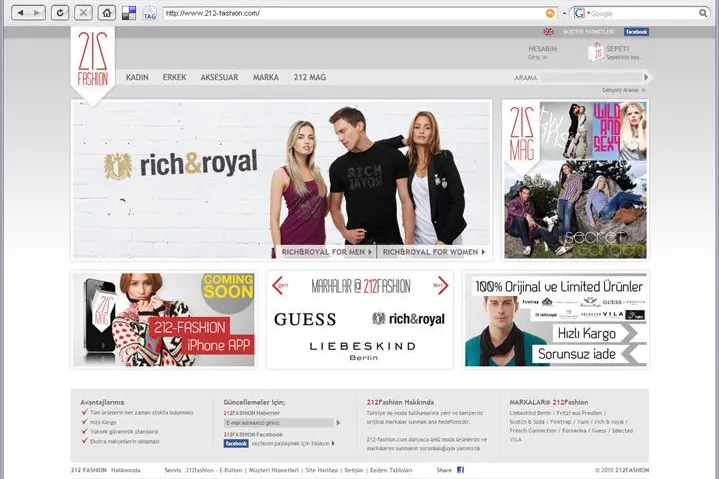The height and width of the screenshot is (479, 719).
Task: Open the speed dial grid icon
Action: point(129,13)
